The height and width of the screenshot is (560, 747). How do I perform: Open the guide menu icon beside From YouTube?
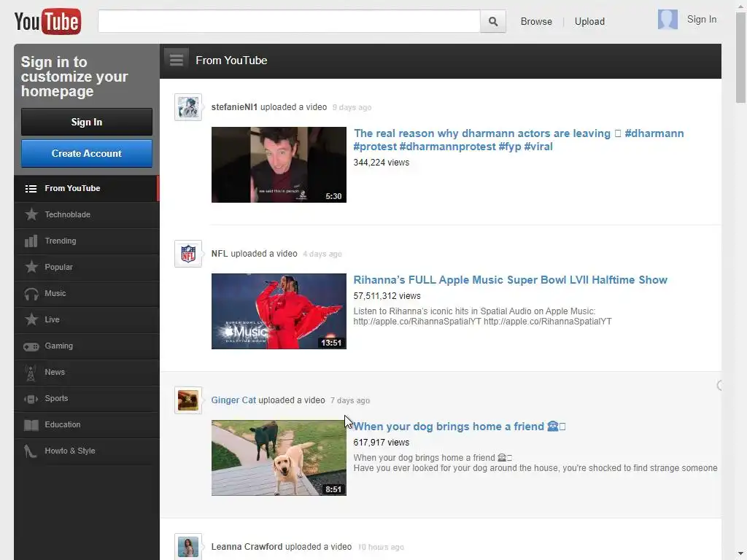[177, 60]
